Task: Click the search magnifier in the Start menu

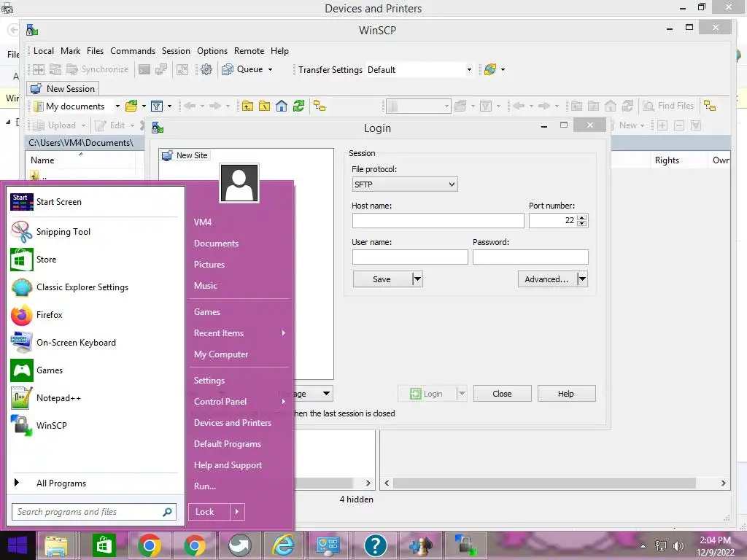Action: tap(167, 512)
